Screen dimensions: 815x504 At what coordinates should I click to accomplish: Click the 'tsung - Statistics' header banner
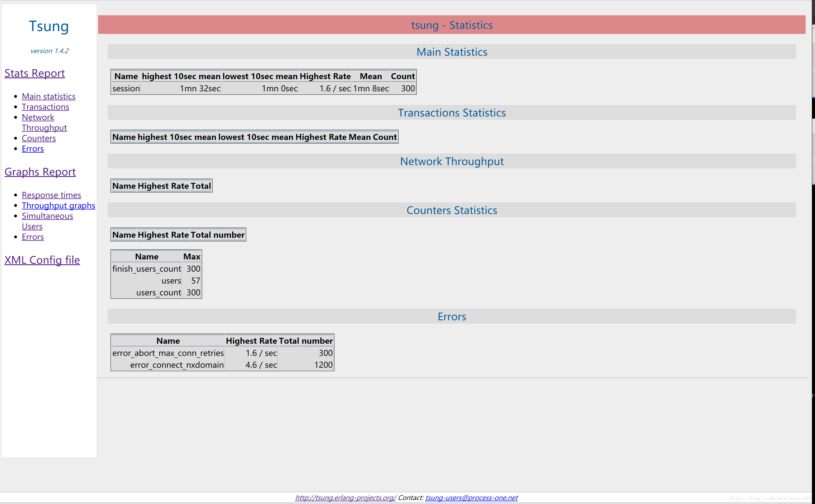click(452, 25)
